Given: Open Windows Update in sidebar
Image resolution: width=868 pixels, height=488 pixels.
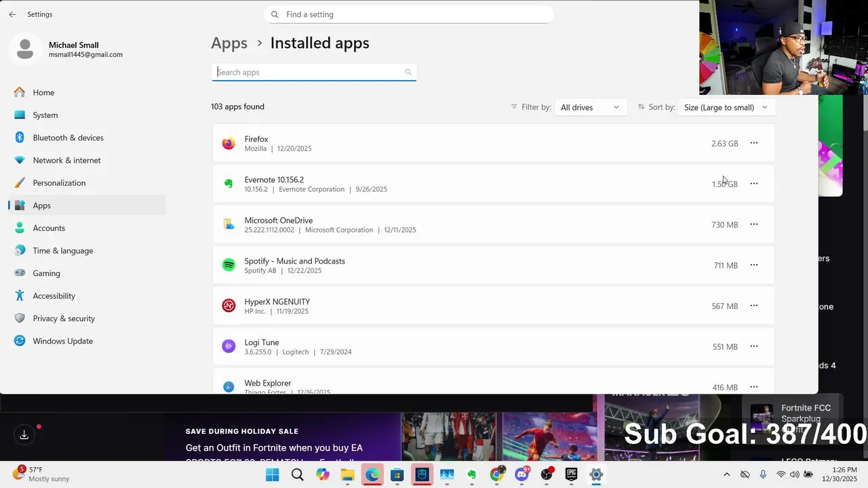Looking at the screenshot, I should 87,341.
